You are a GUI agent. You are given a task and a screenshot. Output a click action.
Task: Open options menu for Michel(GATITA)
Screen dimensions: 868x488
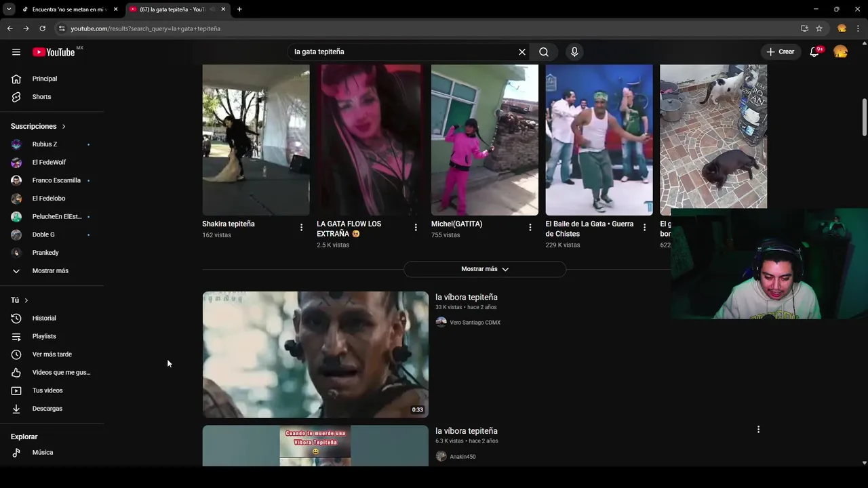pyautogui.click(x=530, y=228)
